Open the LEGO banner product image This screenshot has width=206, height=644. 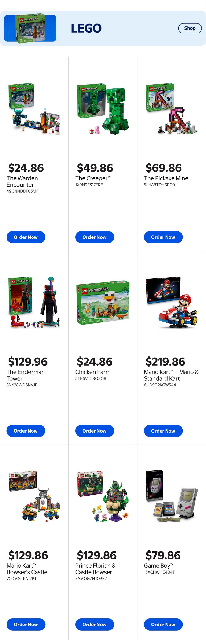(30, 28)
